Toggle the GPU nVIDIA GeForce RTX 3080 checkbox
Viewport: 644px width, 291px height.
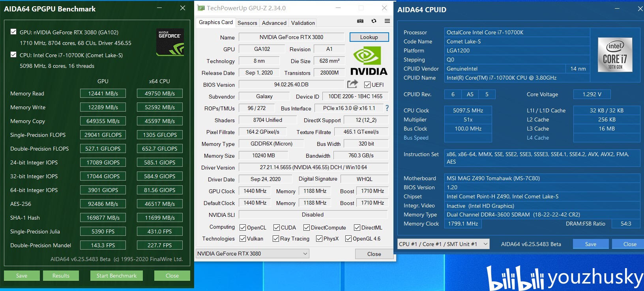(13, 32)
